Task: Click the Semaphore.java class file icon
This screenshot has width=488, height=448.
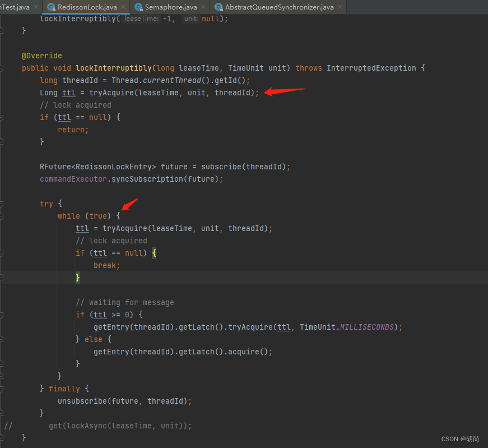Action: coord(138,7)
